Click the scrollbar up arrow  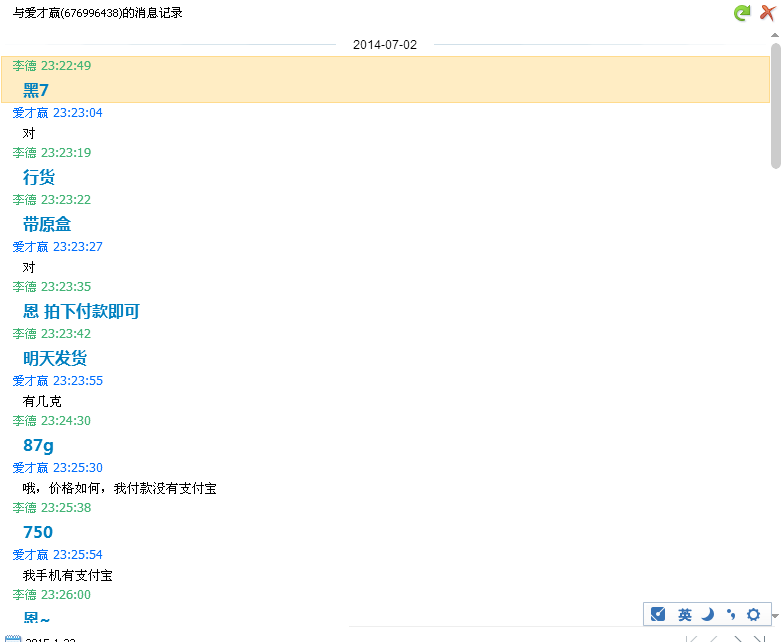(x=775, y=35)
